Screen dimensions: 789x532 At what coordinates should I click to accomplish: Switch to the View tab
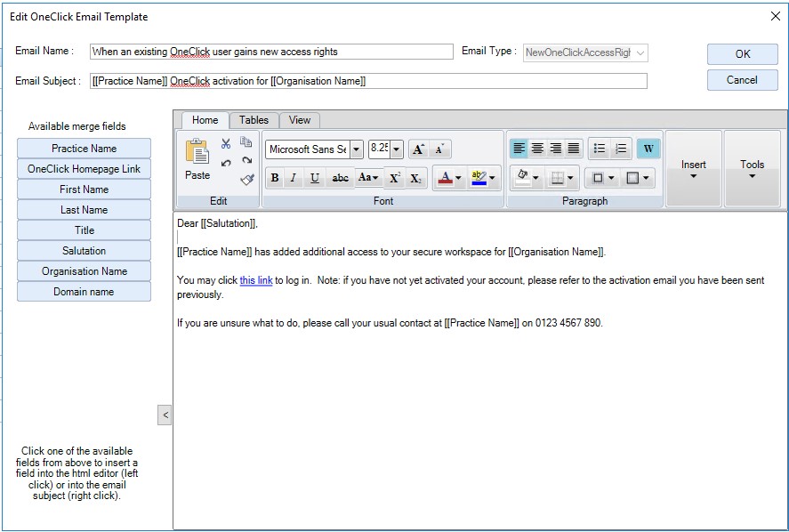coord(300,120)
